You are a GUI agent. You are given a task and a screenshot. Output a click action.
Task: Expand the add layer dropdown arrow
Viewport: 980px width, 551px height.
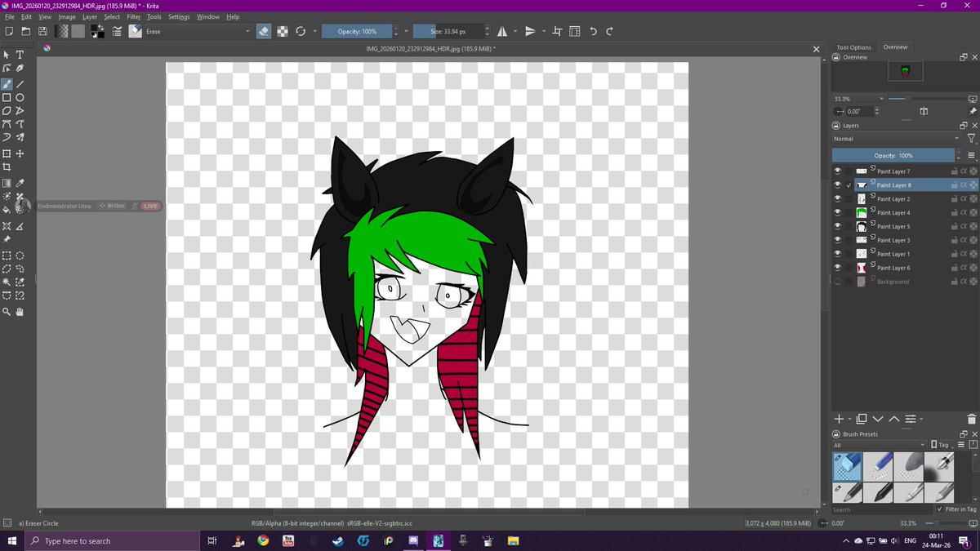pos(849,419)
